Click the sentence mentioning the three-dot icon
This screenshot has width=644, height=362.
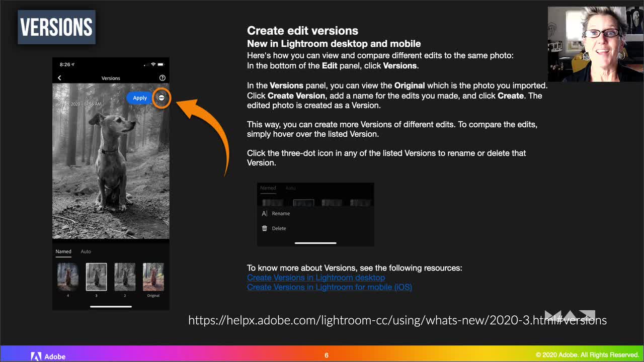click(x=386, y=158)
